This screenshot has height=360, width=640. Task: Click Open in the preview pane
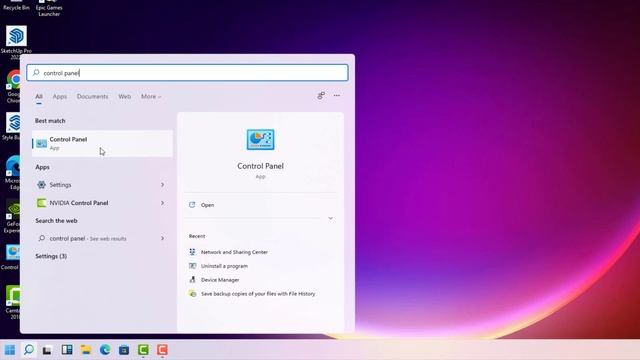(207, 205)
